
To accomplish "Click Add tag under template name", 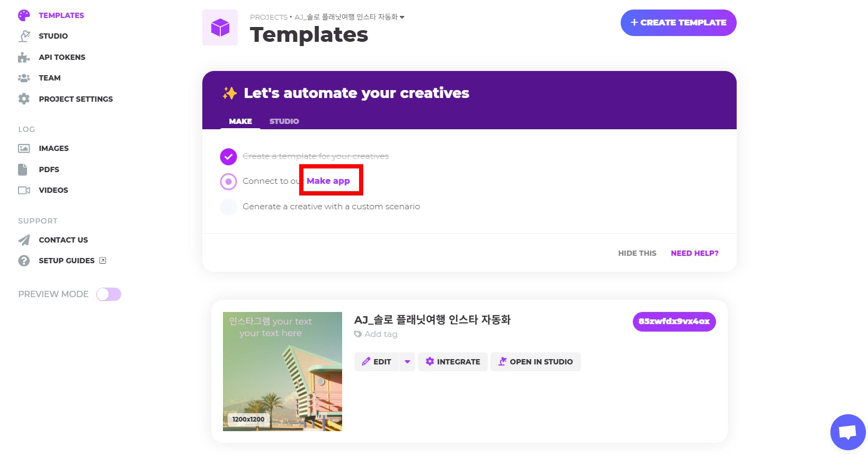I will click(x=380, y=334).
